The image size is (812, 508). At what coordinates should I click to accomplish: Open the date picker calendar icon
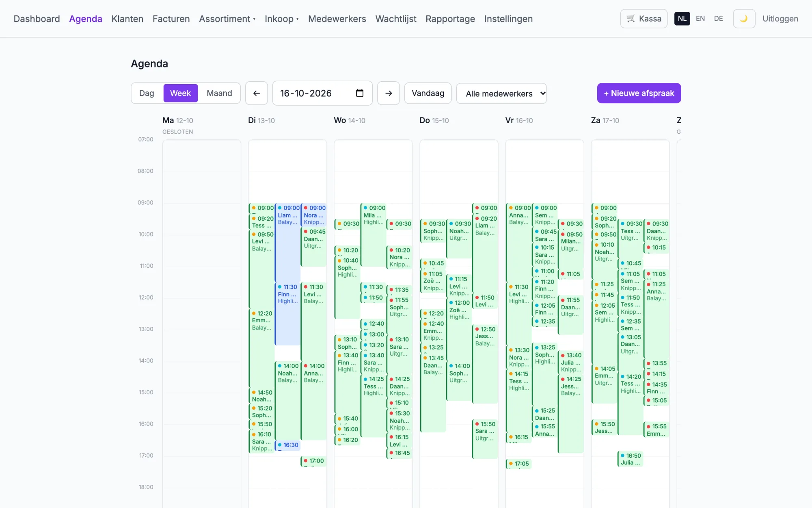coord(360,93)
